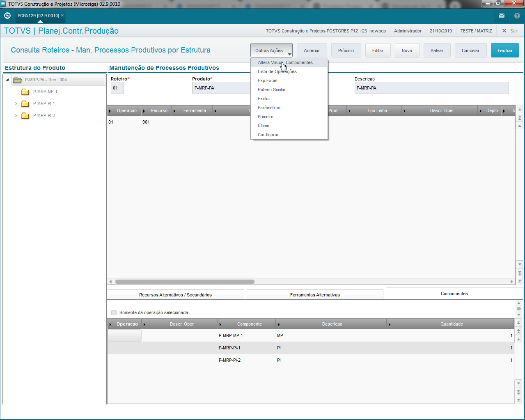The height and width of the screenshot is (420, 525).
Task: Click the Descricao input field
Action: pyautogui.click(x=431, y=88)
